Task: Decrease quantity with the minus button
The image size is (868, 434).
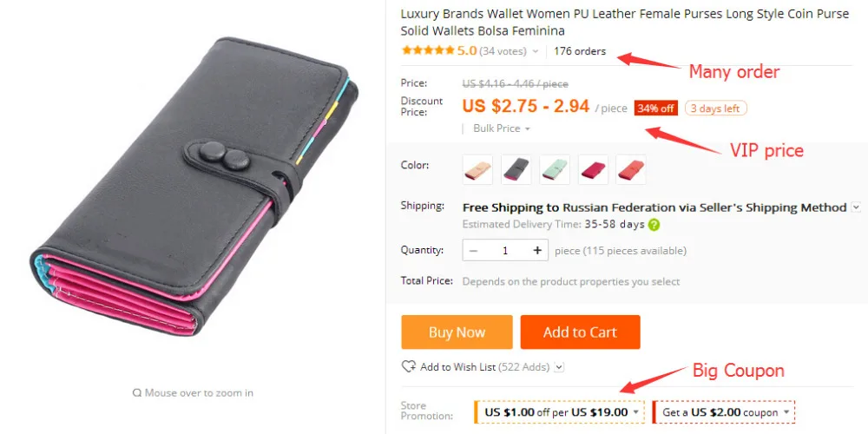Action: (473, 250)
